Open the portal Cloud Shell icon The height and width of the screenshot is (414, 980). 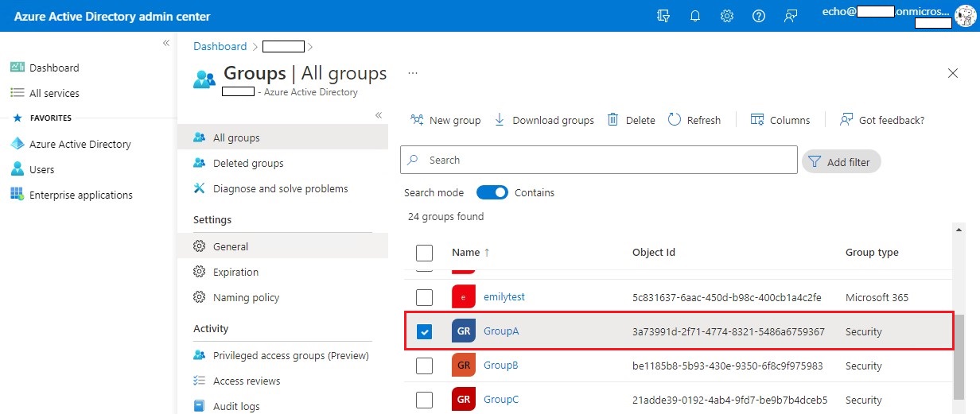(663, 16)
